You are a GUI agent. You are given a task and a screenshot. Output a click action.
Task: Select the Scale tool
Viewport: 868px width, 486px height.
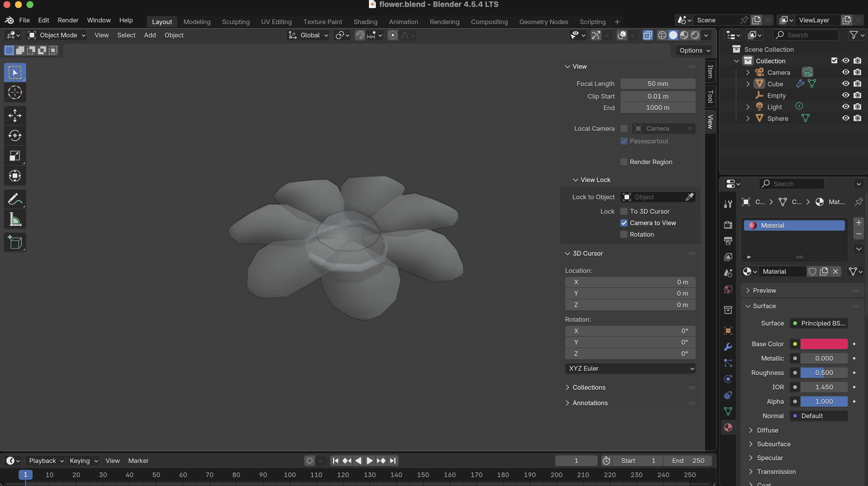(15, 156)
